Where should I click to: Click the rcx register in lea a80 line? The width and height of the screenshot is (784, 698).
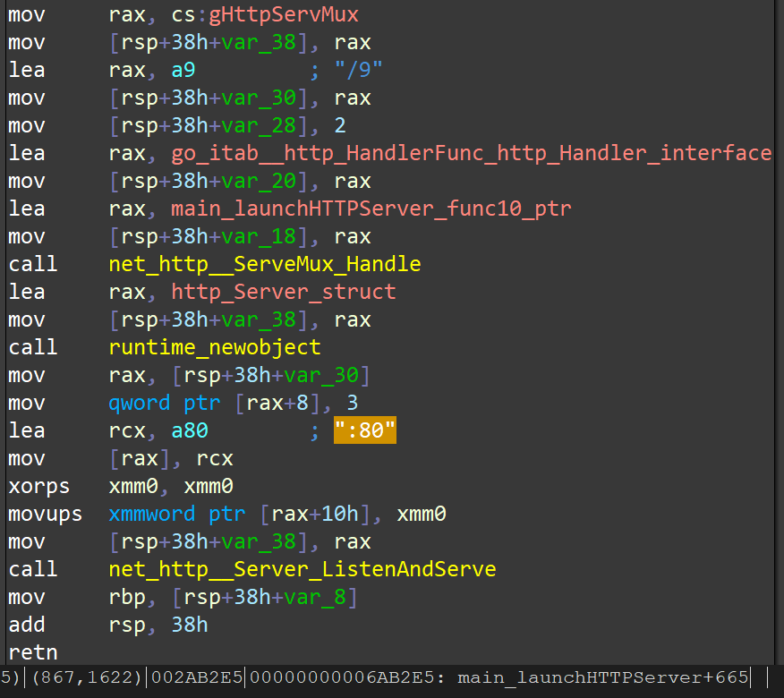(x=127, y=430)
